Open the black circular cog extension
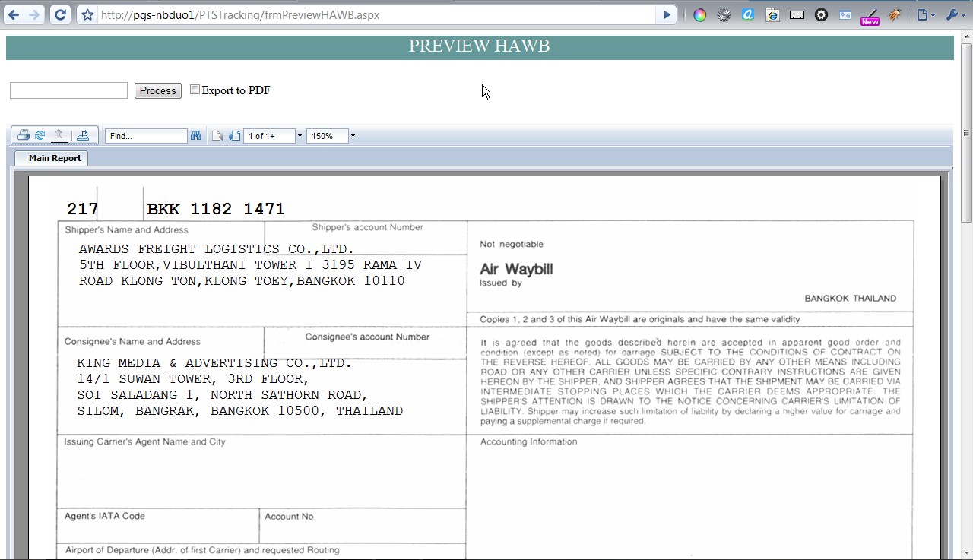 (x=821, y=14)
